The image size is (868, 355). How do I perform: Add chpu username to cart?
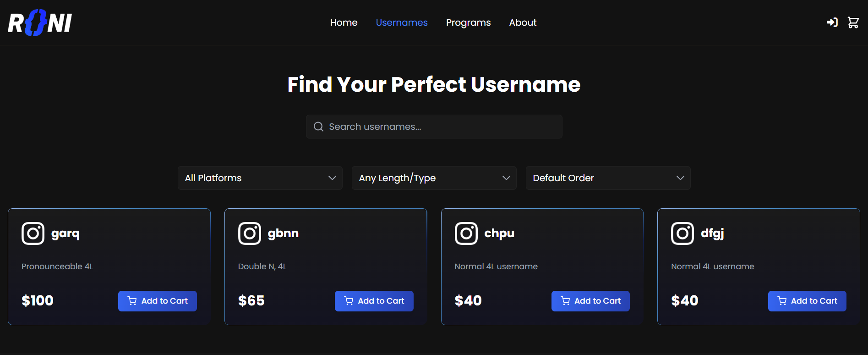(x=590, y=301)
